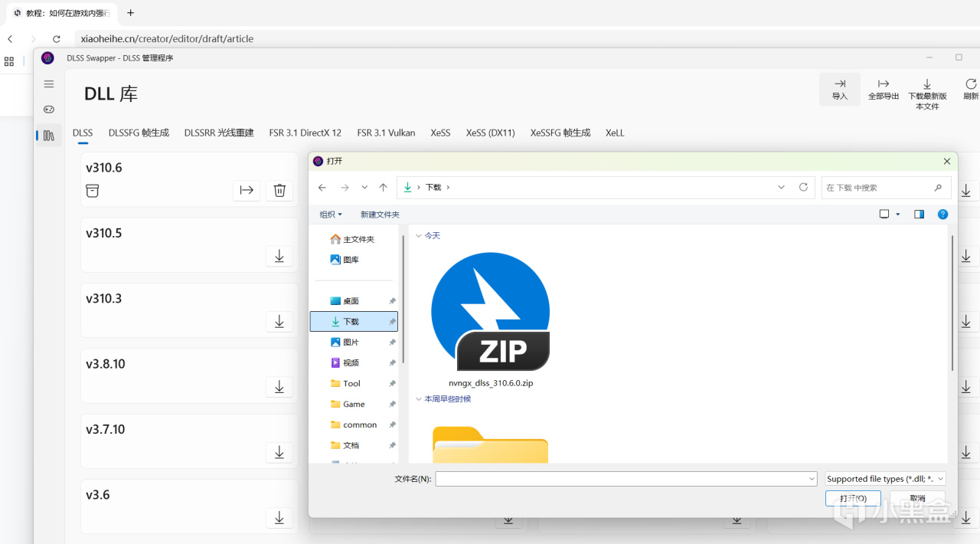Image resolution: width=980 pixels, height=544 pixels.
Task: Open the browser apps grid icon
Action: [x=9, y=61]
